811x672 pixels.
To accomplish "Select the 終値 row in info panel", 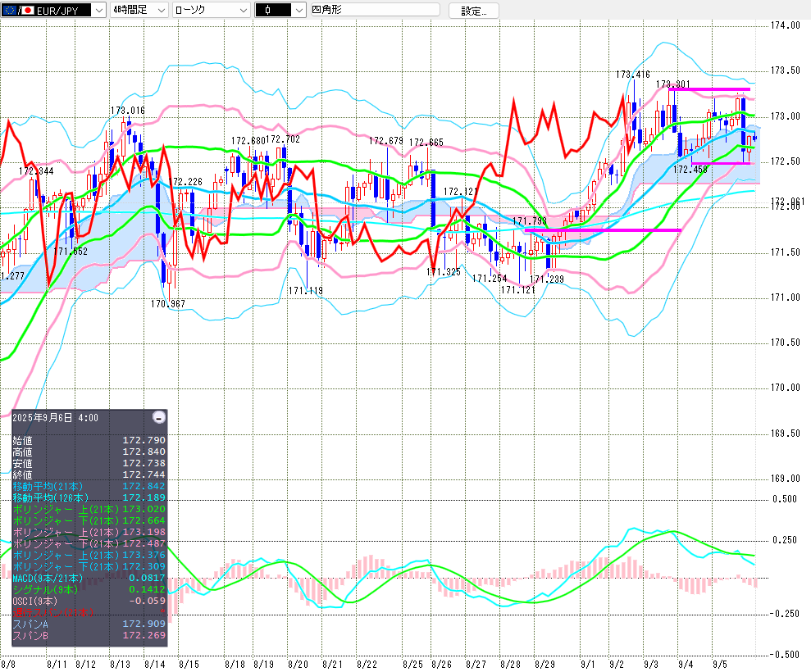I will [89, 474].
